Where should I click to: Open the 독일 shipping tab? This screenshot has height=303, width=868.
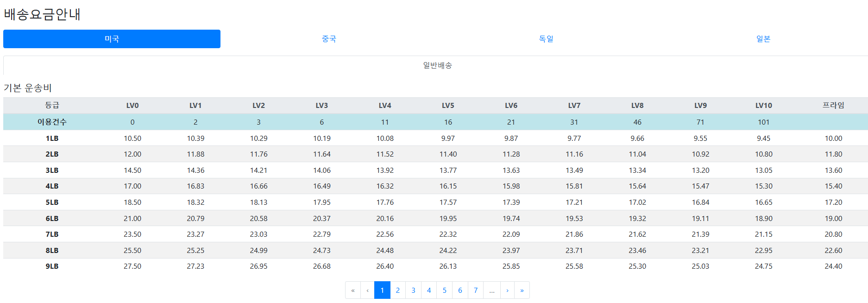pos(546,39)
